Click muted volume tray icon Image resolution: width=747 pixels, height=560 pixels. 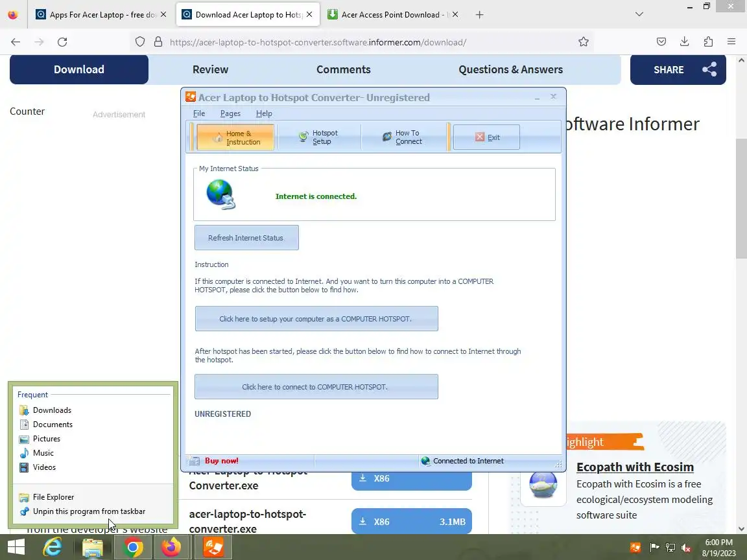[686, 548]
